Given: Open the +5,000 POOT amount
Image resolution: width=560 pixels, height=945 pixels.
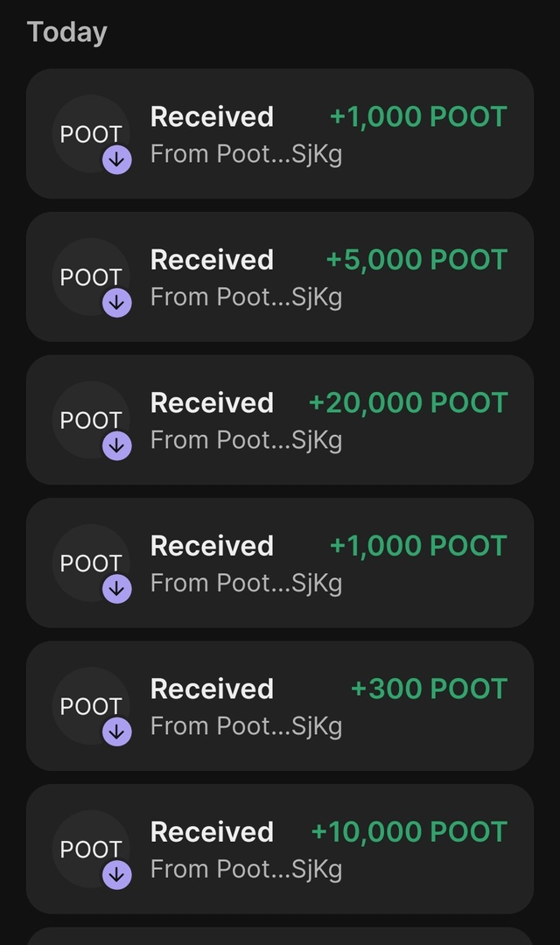Looking at the screenshot, I should 416,260.
